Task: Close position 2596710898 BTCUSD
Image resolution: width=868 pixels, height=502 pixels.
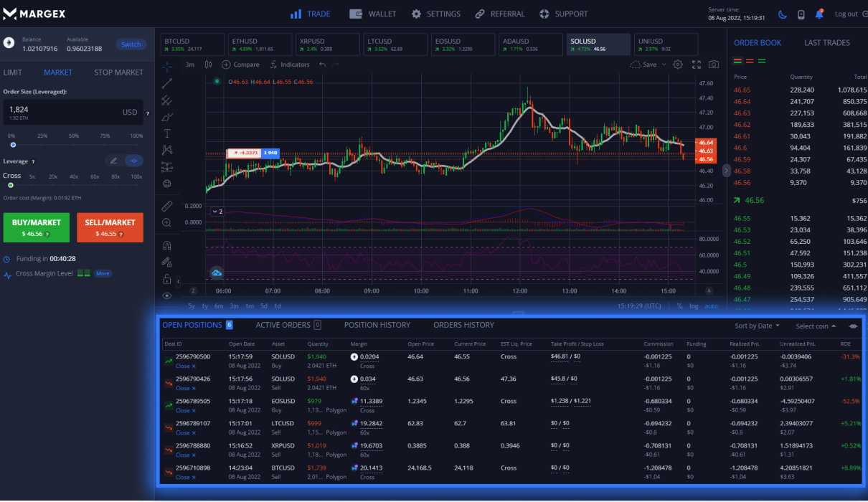Action: click(185, 477)
